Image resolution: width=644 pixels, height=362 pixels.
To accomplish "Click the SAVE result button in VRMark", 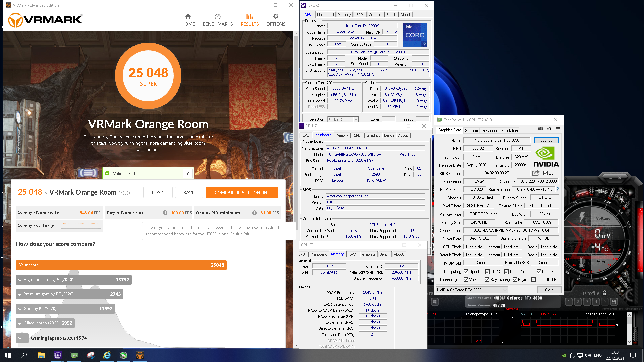I will (189, 193).
